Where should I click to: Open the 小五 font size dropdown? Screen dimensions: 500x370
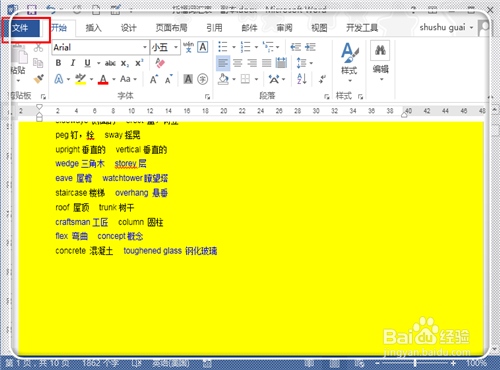coord(176,47)
